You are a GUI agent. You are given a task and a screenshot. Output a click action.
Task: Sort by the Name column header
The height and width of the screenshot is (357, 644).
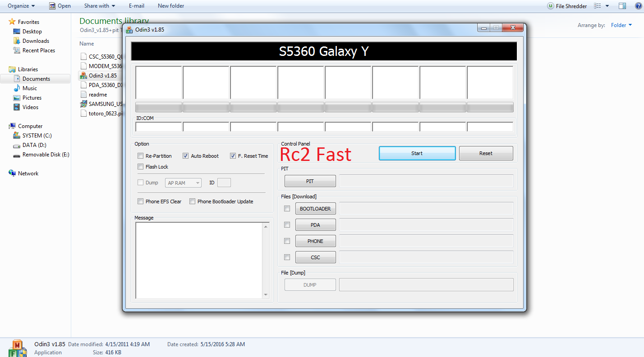point(87,44)
